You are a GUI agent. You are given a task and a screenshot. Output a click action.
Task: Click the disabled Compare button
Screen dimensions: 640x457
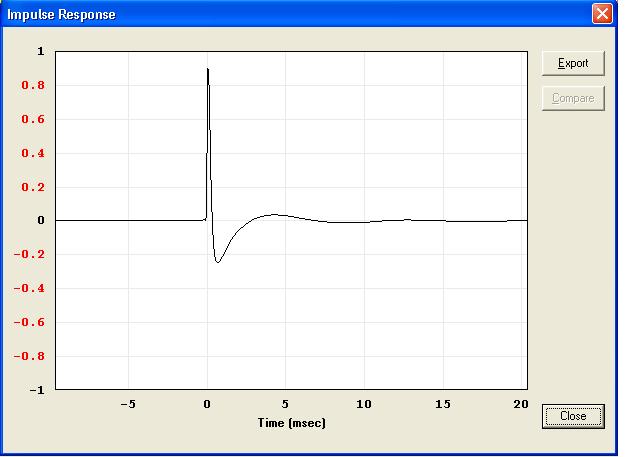click(573, 98)
